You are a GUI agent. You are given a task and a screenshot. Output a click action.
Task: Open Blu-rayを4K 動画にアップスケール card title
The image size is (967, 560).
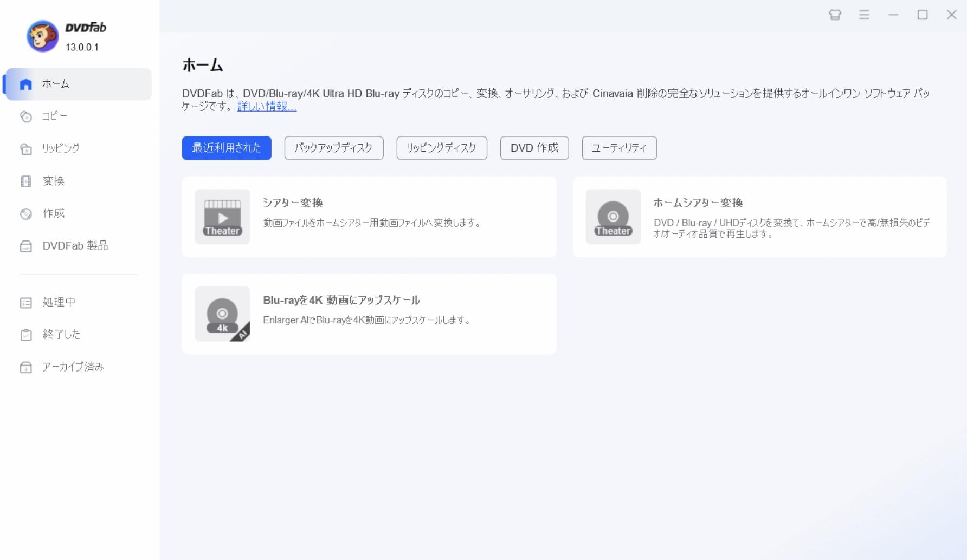(x=341, y=300)
